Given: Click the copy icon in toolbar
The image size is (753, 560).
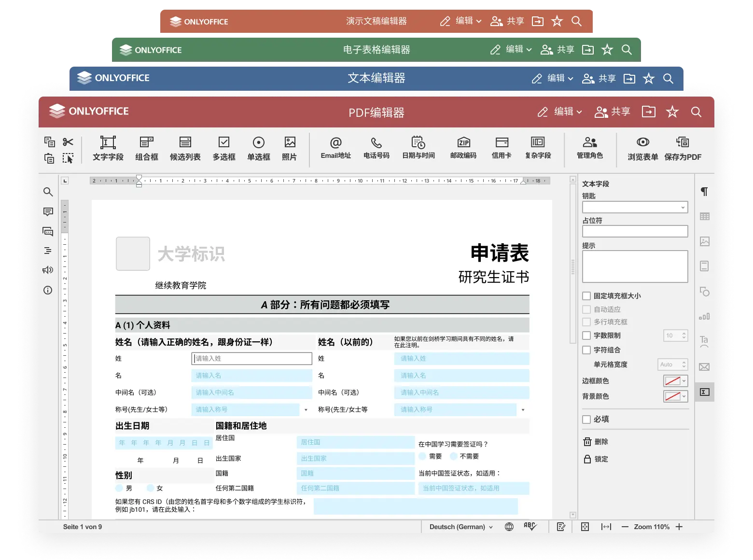Looking at the screenshot, I should [49, 141].
